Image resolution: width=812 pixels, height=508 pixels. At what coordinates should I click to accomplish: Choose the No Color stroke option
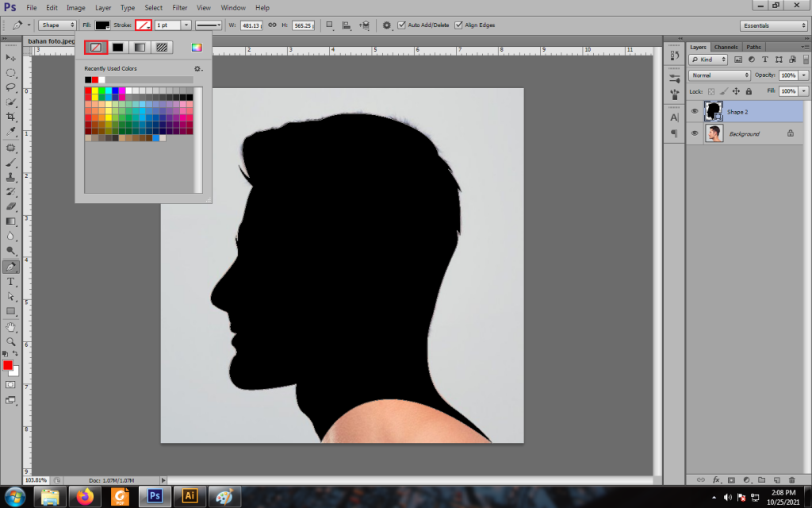point(95,48)
